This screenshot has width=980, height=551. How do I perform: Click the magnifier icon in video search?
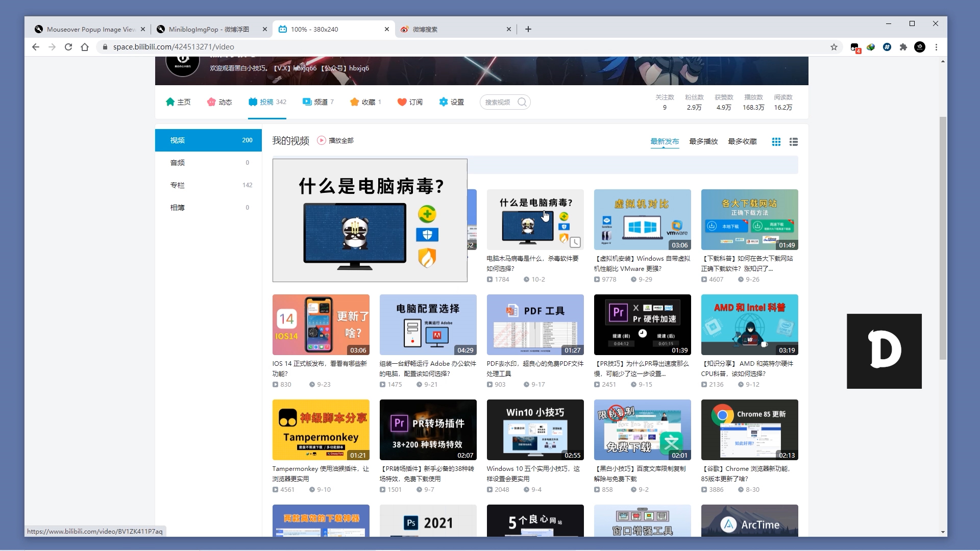click(522, 102)
